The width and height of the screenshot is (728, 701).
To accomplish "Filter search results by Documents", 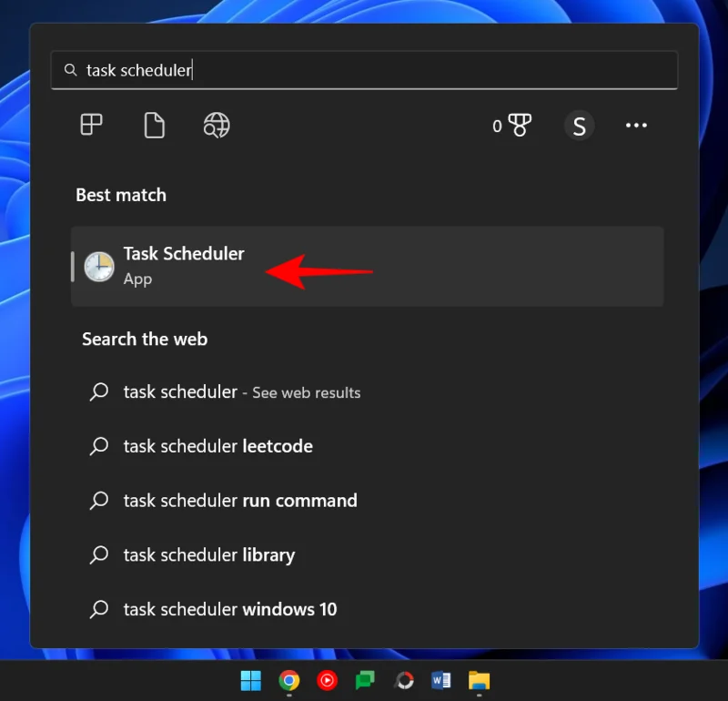I will (154, 125).
